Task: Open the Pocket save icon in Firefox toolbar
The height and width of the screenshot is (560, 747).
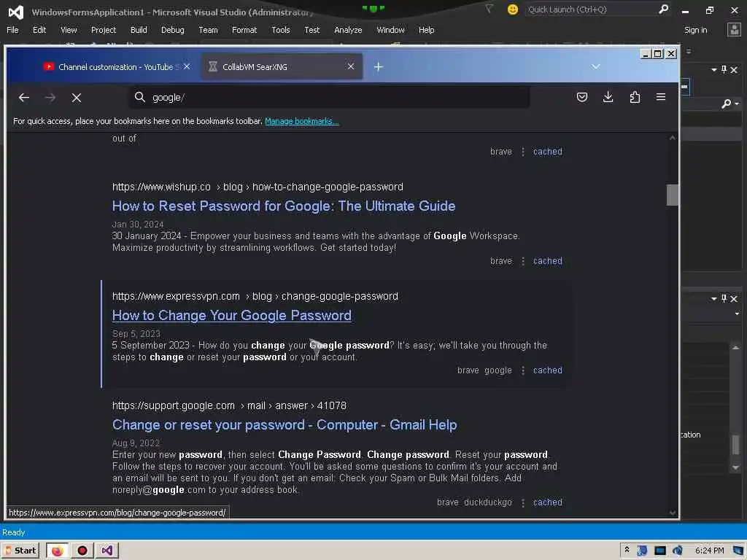Action: point(581,97)
